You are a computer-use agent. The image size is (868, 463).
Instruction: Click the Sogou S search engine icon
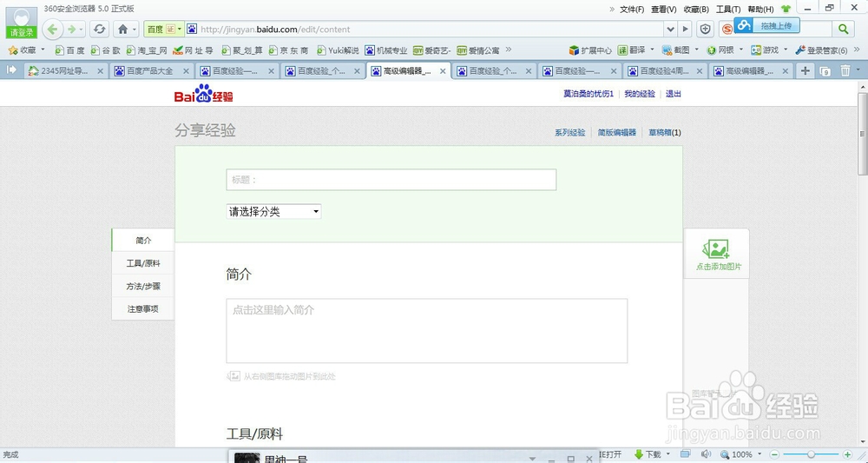click(x=727, y=30)
